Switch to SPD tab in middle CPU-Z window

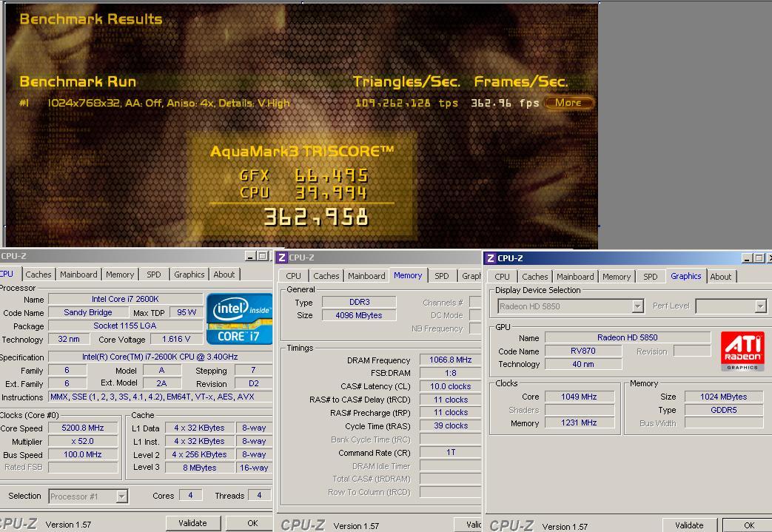[x=442, y=276]
